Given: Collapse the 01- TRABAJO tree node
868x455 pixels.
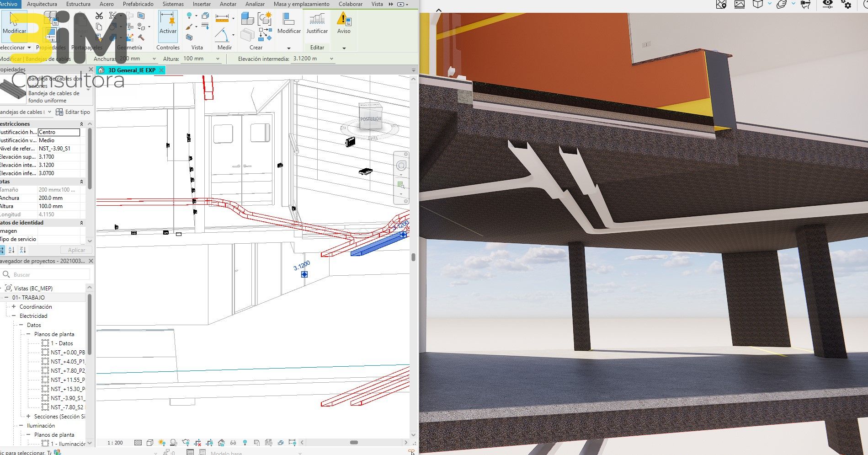Looking at the screenshot, I should click(6, 297).
